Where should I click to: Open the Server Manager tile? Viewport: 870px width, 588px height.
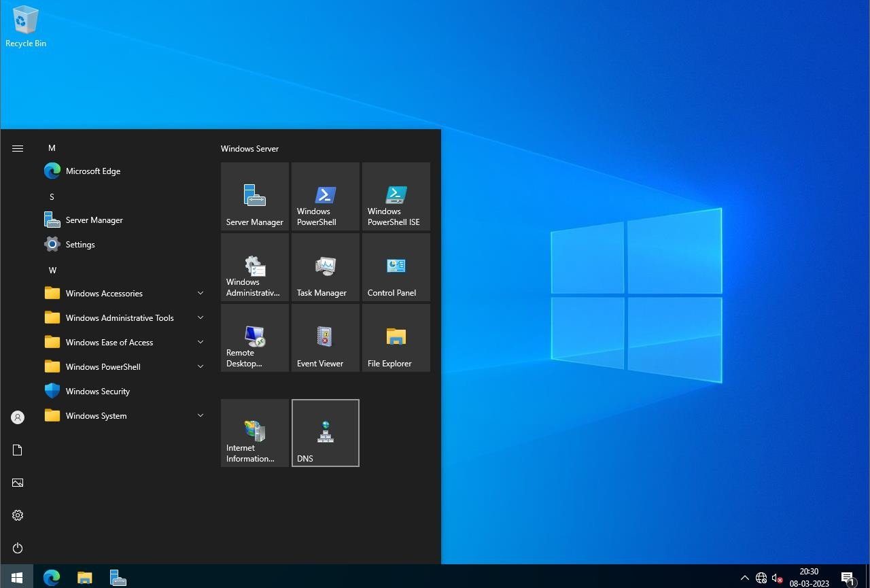pyautogui.click(x=255, y=196)
